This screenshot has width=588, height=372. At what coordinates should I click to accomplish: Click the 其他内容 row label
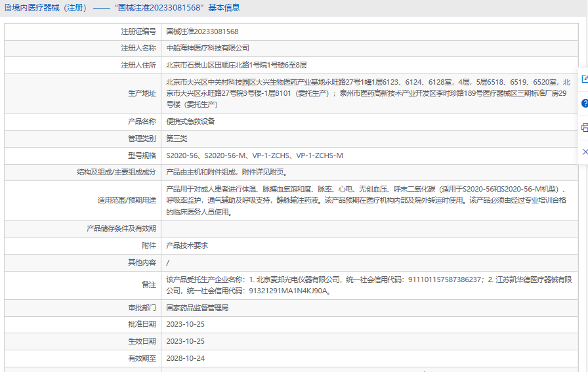tap(142, 262)
